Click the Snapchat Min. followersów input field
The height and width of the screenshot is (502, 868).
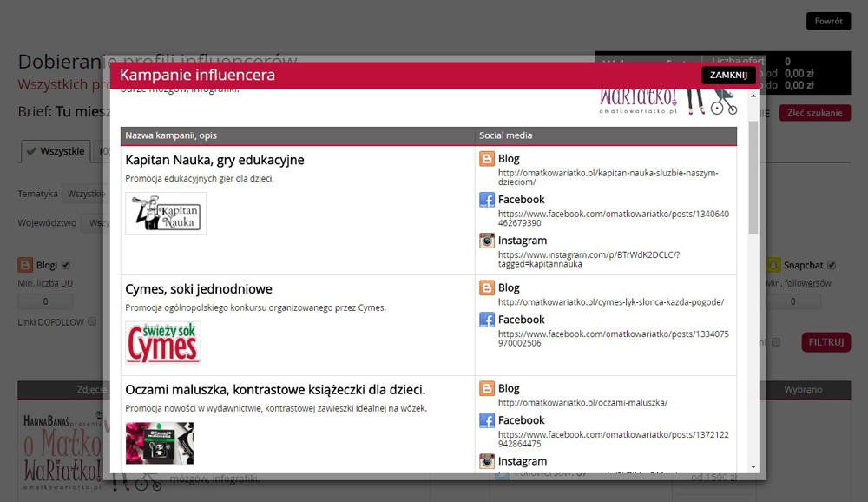[x=792, y=301]
